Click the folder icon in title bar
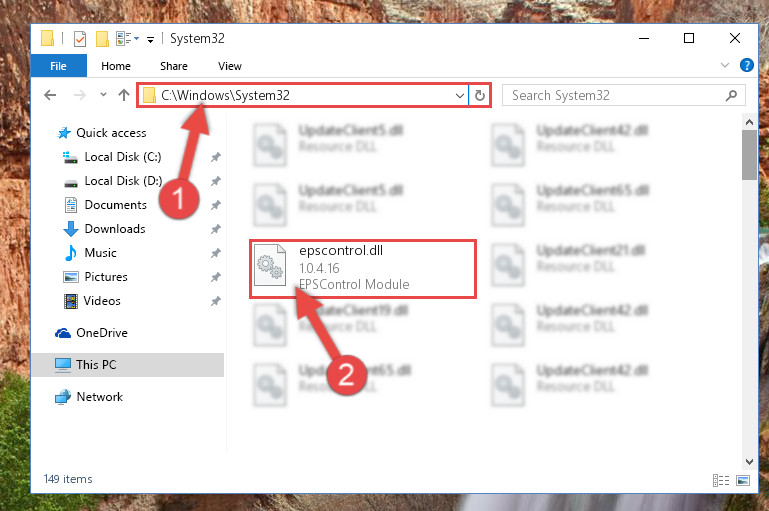769x511 pixels. click(x=47, y=38)
